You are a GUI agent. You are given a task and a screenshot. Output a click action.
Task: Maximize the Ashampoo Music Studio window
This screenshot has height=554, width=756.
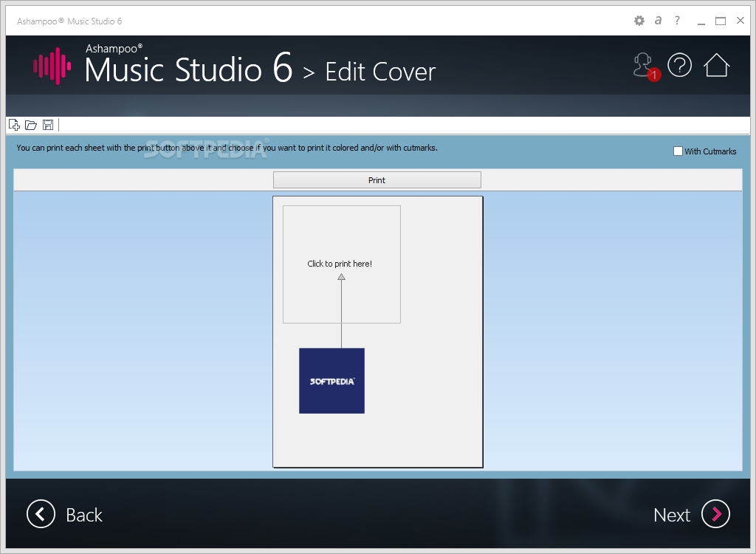click(721, 21)
